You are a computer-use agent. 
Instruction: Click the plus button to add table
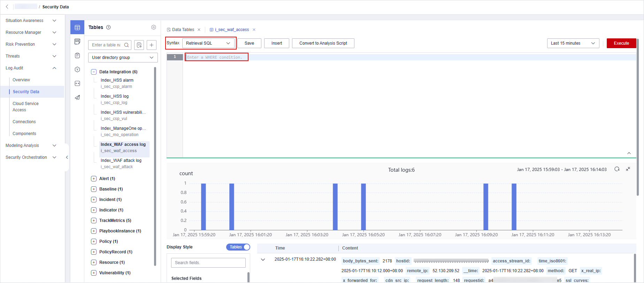[x=152, y=45]
